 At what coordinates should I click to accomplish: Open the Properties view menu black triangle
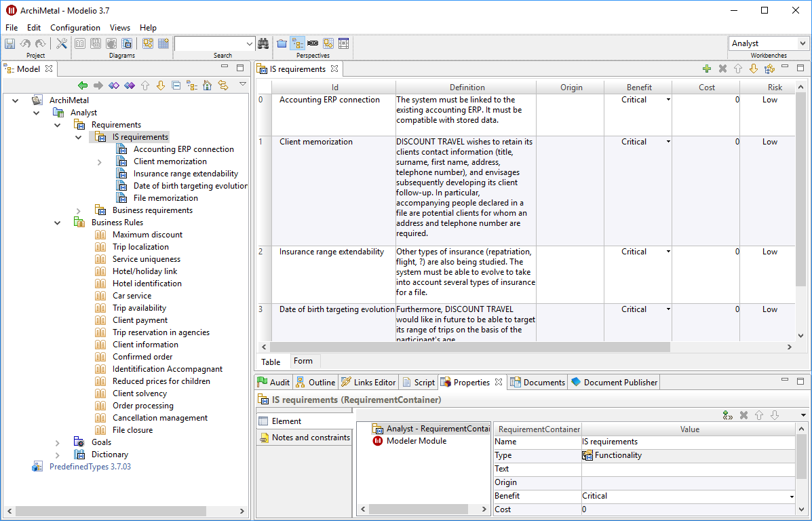[803, 415]
